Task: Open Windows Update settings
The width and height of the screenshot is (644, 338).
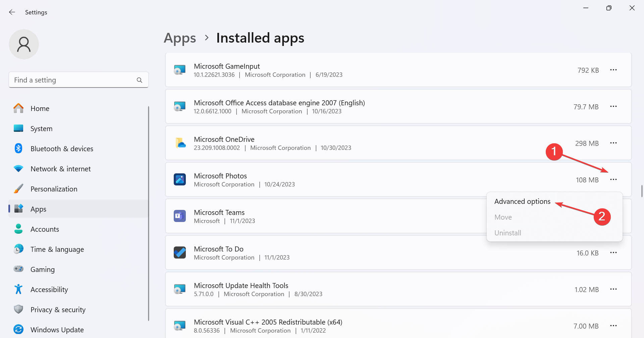Action: [x=57, y=330]
